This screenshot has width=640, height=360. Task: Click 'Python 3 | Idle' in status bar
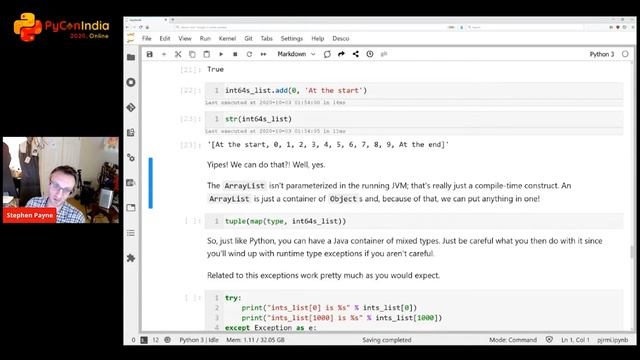[199, 340]
